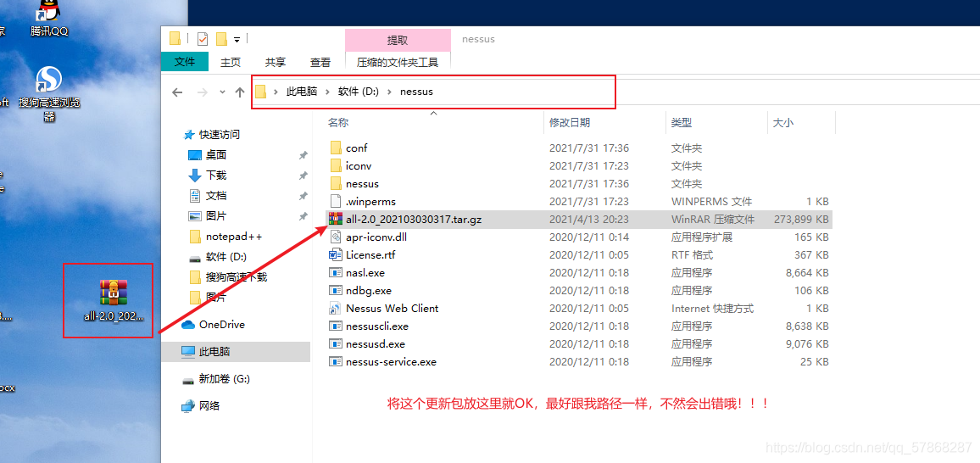Open the 压缩的文件夹工具 tab
The width and height of the screenshot is (980, 463).
(398, 63)
